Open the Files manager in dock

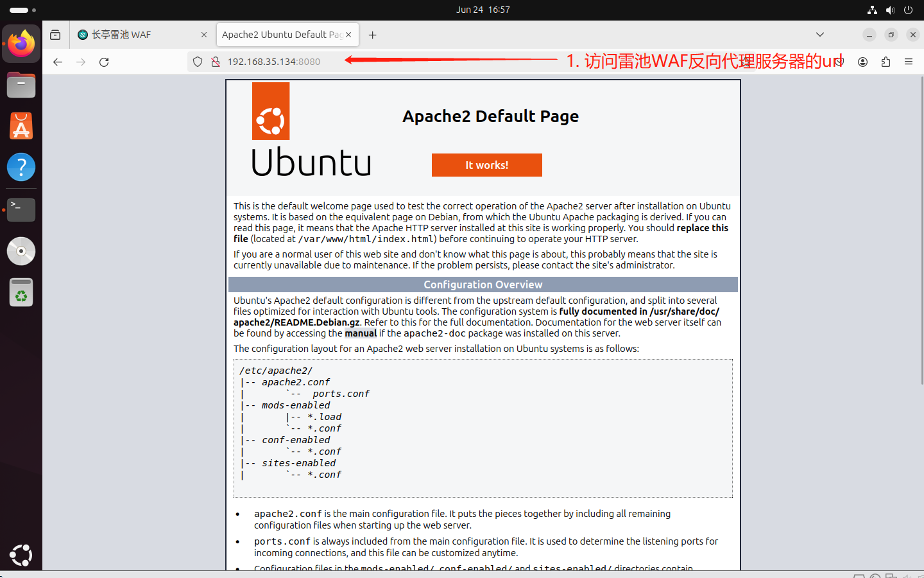coord(21,85)
